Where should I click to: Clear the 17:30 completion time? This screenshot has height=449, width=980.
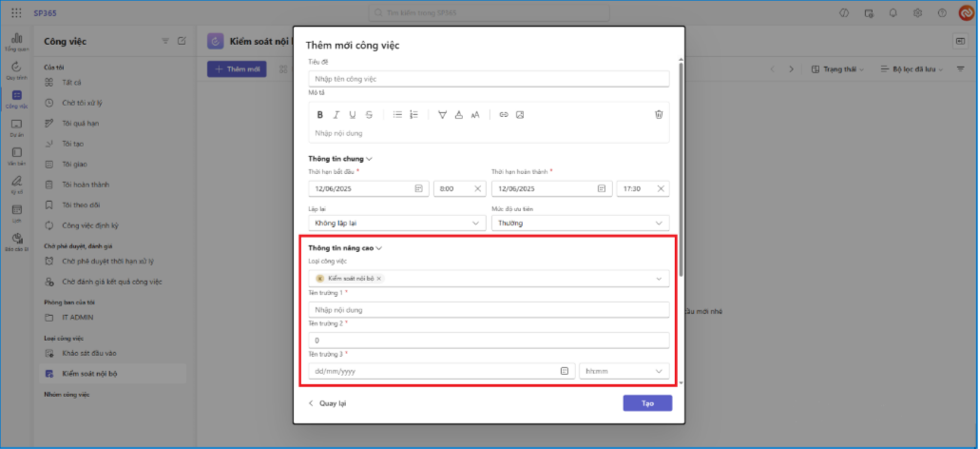point(661,188)
